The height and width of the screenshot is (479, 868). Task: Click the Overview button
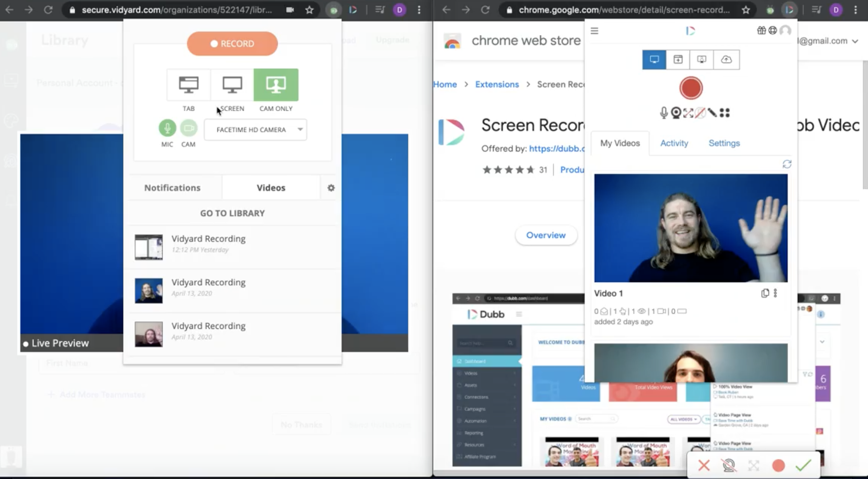click(x=546, y=235)
